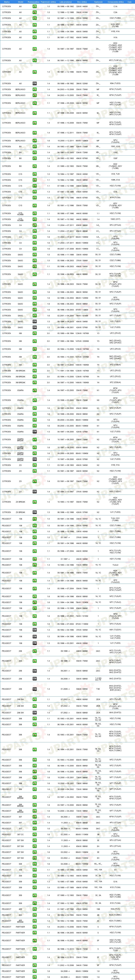Select the Lata produkcji column header
The width and height of the screenshot is (135, 980).
point(66,2)
